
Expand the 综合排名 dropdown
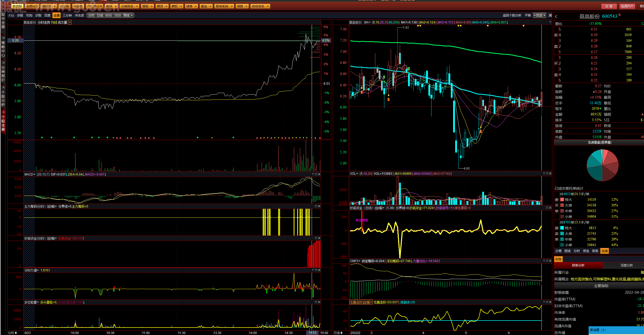(268, 6)
